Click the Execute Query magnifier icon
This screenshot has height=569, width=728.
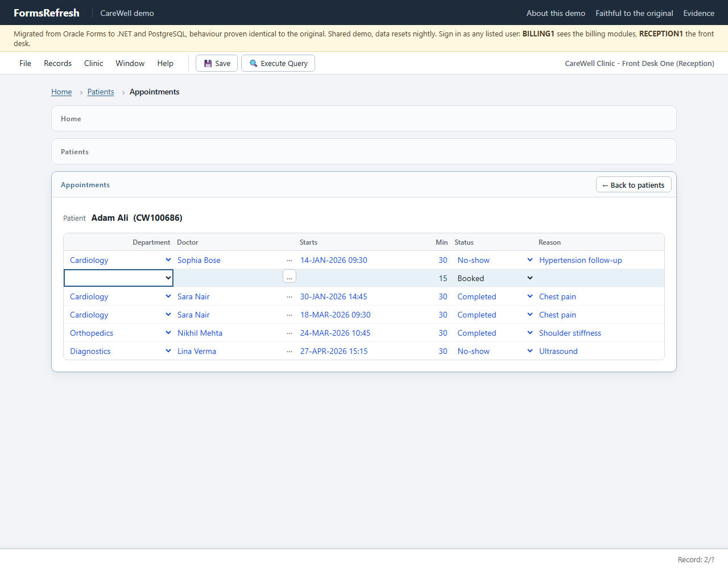click(254, 64)
